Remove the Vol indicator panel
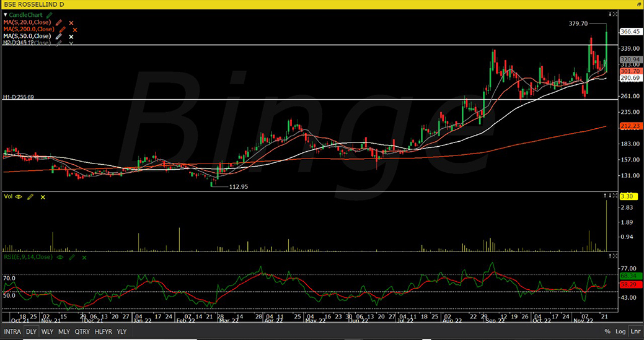Screen dimensions: 644x340 pyautogui.click(x=43, y=198)
